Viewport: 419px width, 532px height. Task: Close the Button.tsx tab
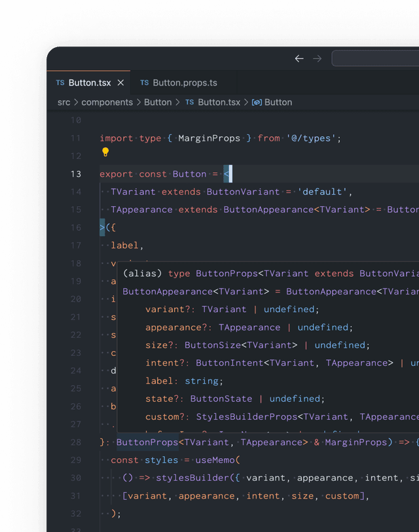121,82
